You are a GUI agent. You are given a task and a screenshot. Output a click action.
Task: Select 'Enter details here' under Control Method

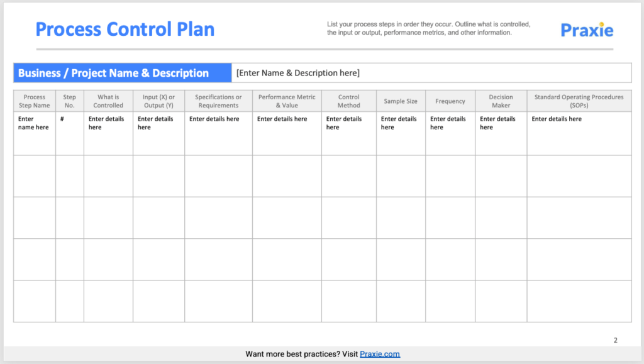point(348,133)
